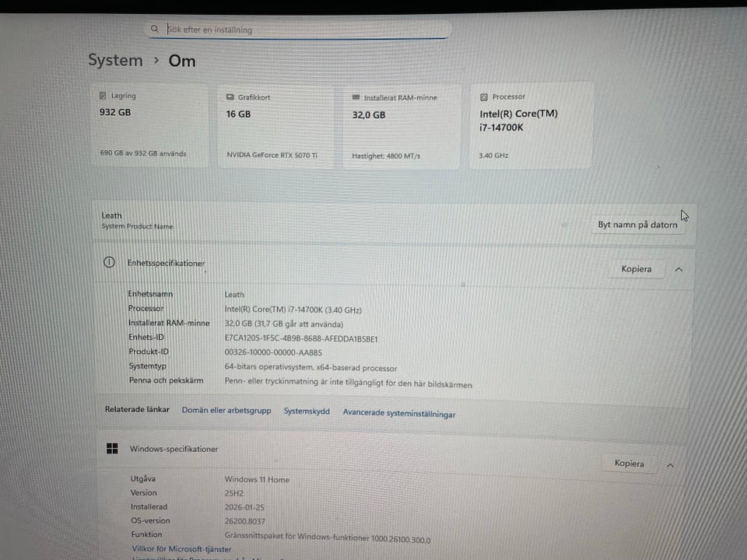Select the Funktion value 'Gränssnittspaket för Windows-funktioner'
The width and height of the screenshot is (747, 560).
click(x=328, y=537)
